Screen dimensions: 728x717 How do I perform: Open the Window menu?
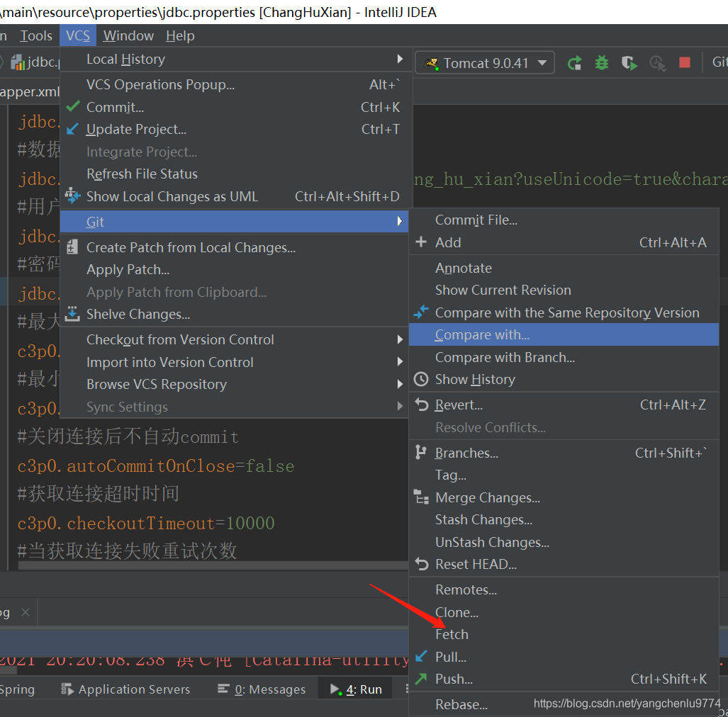(128, 35)
